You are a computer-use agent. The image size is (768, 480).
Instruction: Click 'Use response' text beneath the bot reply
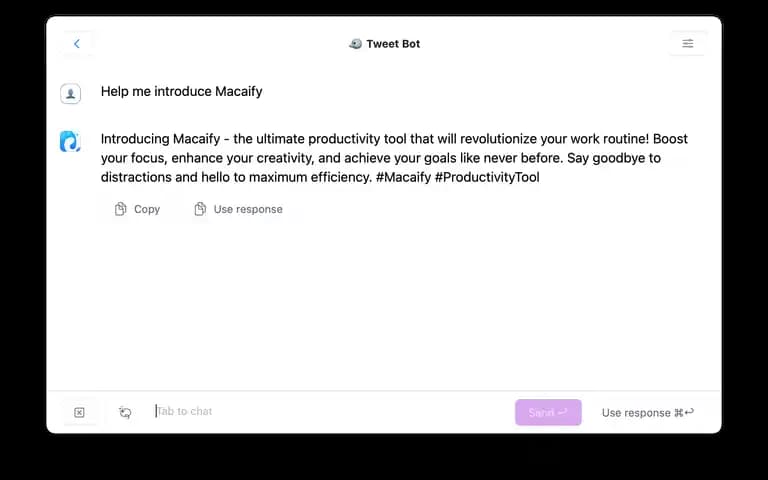pyautogui.click(x=248, y=209)
